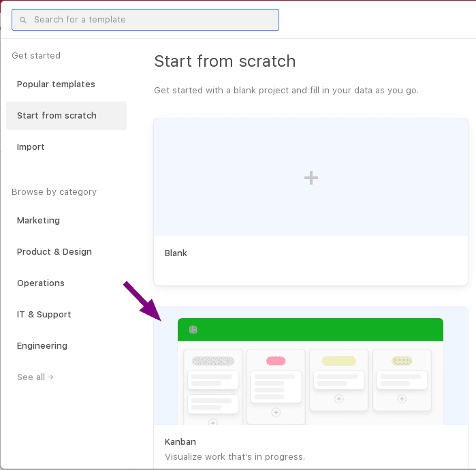Open the Operations category
Image resolution: width=476 pixels, height=470 pixels.
coord(41,283)
